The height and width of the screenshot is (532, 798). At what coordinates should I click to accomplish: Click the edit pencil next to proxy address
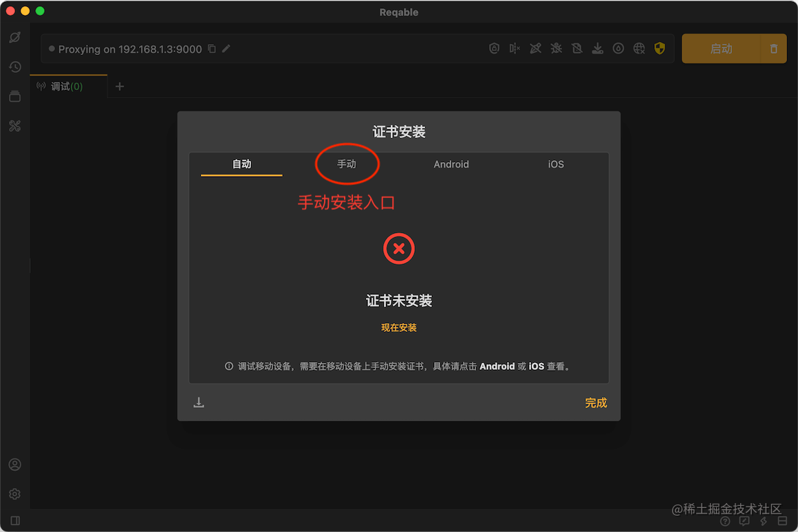(226, 49)
